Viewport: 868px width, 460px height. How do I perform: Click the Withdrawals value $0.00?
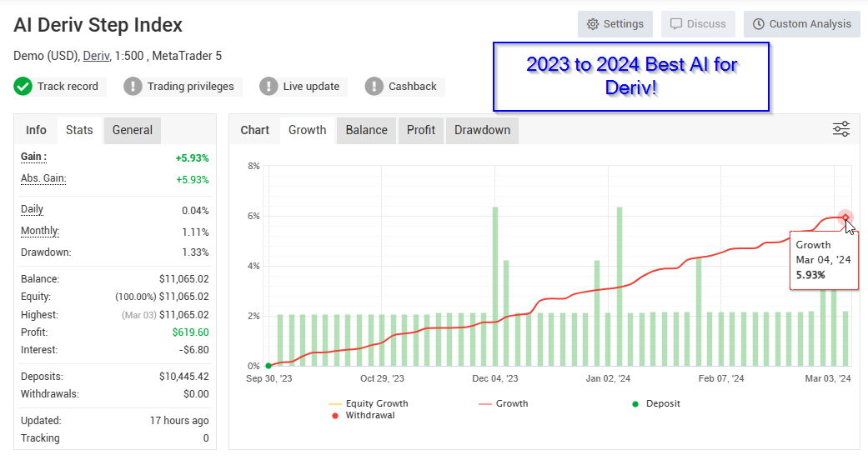tap(197, 394)
